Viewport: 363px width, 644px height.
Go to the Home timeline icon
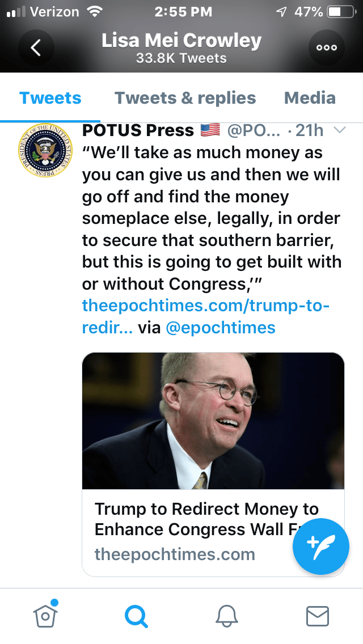(45, 615)
